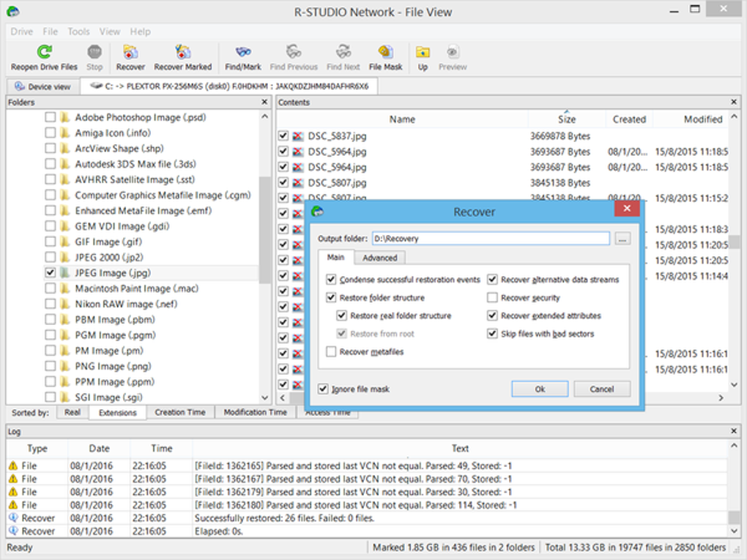
Task: Open the File Mask tool
Action: click(x=385, y=52)
